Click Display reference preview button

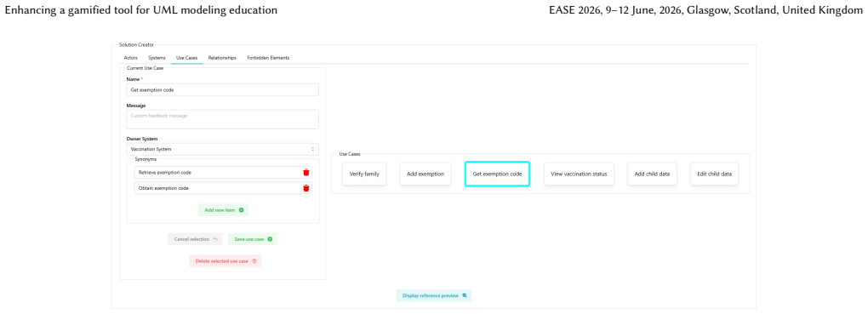pyautogui.click(x=434, y=296)
